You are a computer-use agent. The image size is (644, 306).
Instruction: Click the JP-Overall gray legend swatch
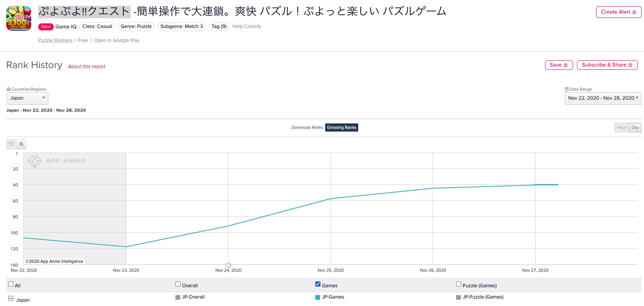[178, 297]
